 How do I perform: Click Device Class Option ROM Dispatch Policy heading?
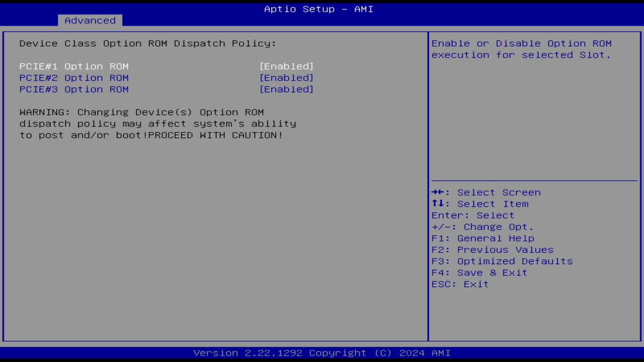click(x=148, y=44)
